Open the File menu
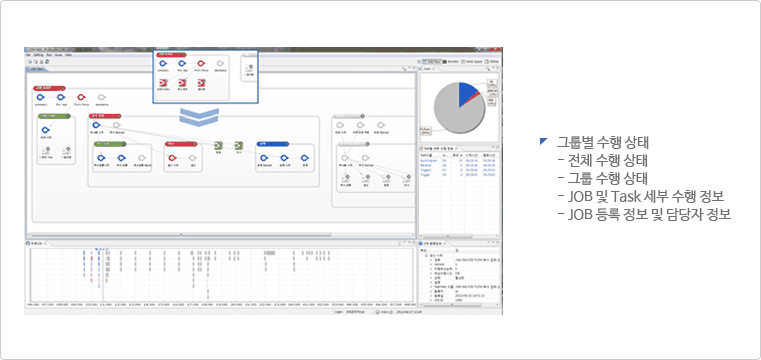Viewport: 761px width, 360px height. point(28,55)
